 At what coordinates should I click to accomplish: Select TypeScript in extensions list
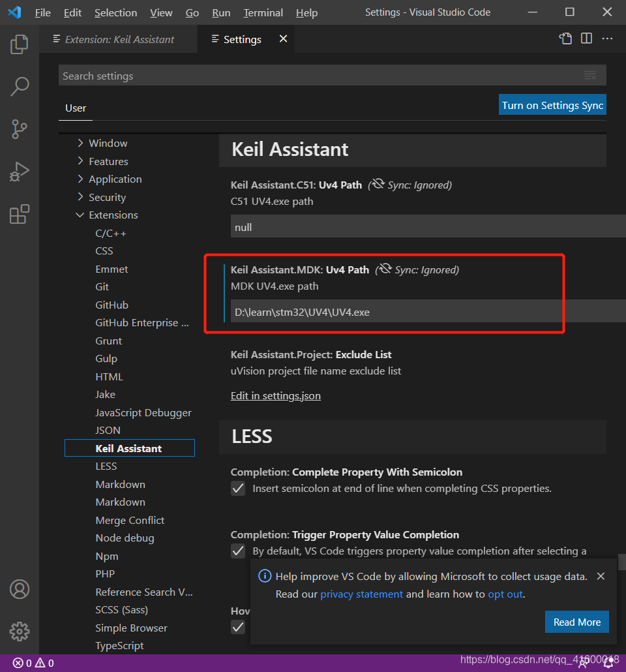point(119,646)
